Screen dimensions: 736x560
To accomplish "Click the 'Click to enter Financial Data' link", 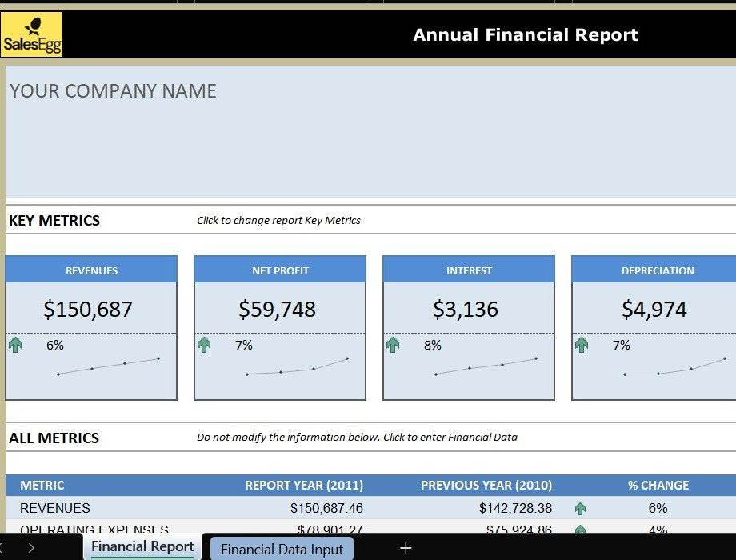I will [357, 438].
